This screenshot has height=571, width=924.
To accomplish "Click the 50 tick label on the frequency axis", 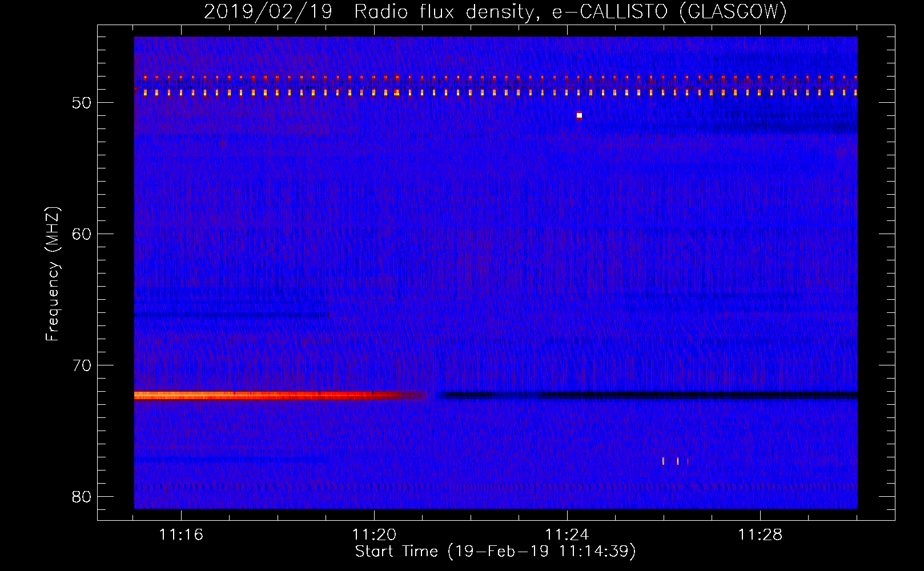I will (82, 103).
